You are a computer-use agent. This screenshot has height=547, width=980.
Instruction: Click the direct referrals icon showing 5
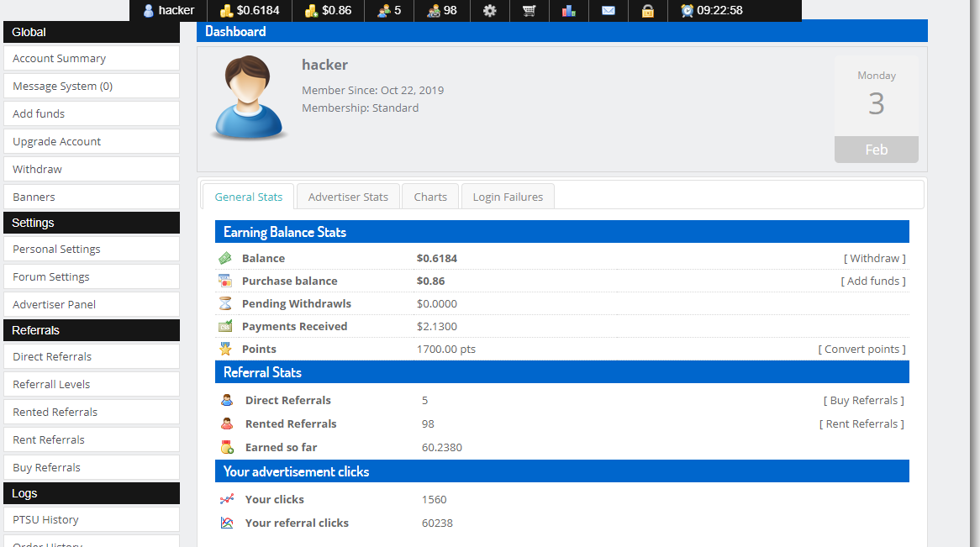click(384, 11)
